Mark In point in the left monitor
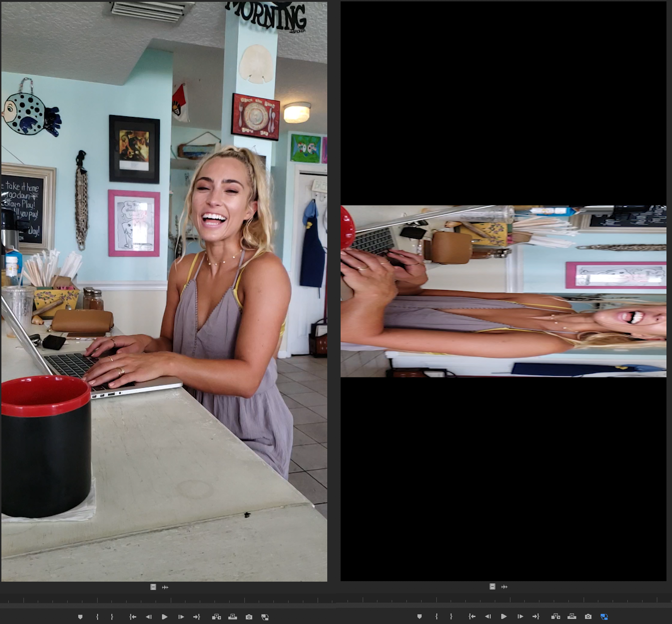Viewport: 672px width, 624px height. 97,617
